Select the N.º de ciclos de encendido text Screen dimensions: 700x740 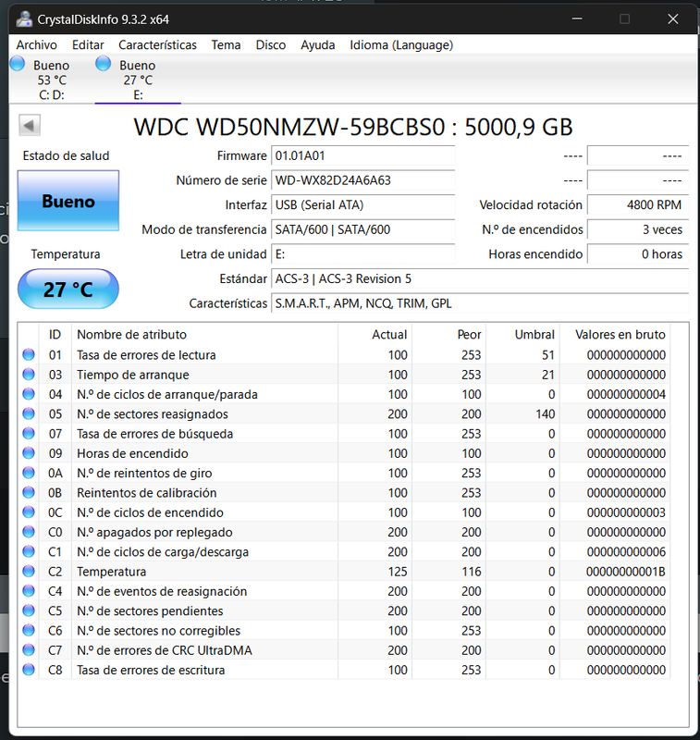[150, 512]
